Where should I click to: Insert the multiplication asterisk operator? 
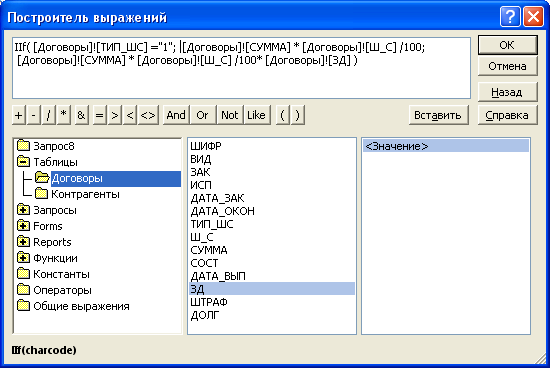point(63,115)
